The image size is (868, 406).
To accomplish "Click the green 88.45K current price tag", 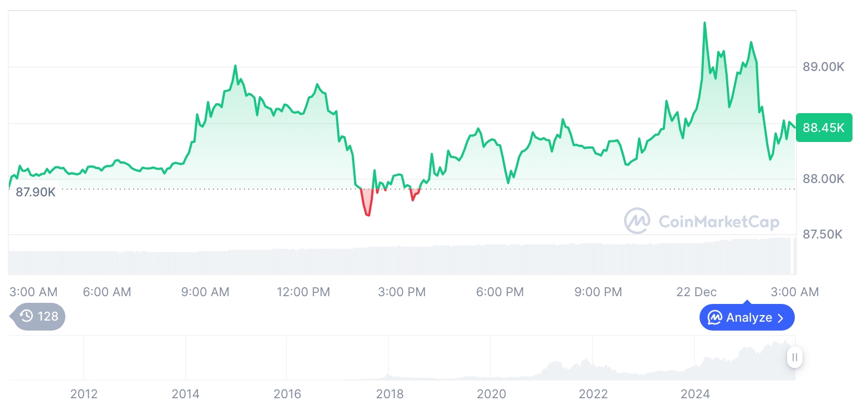I will [x=824, y=128].
